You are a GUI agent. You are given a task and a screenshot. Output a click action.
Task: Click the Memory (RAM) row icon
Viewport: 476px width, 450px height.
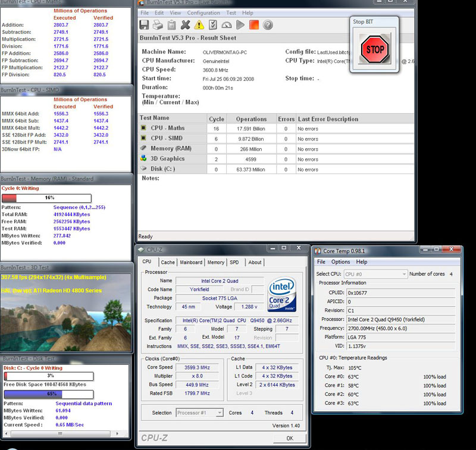tap(143, 148)
